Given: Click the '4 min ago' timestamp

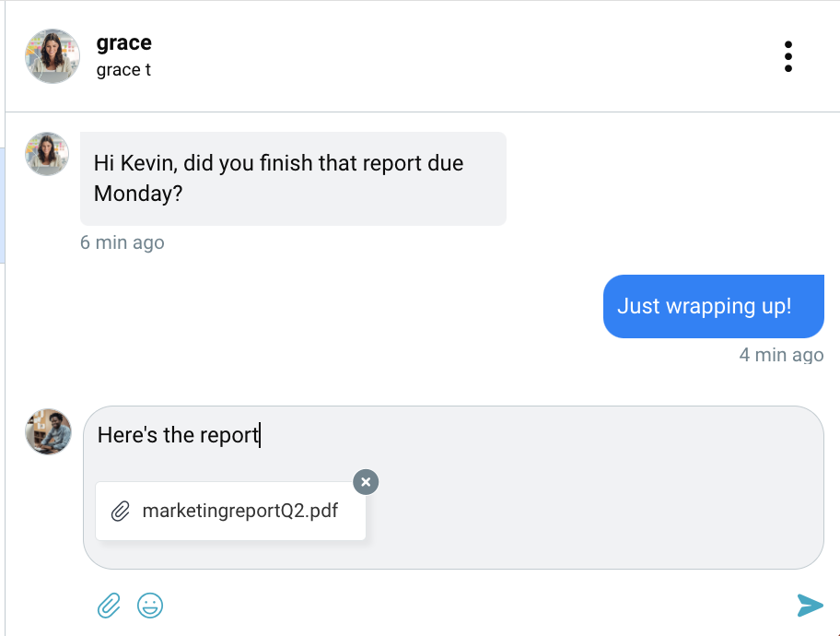Looking at the screenshot, I should pyautogui.click(x=782, y=355).
